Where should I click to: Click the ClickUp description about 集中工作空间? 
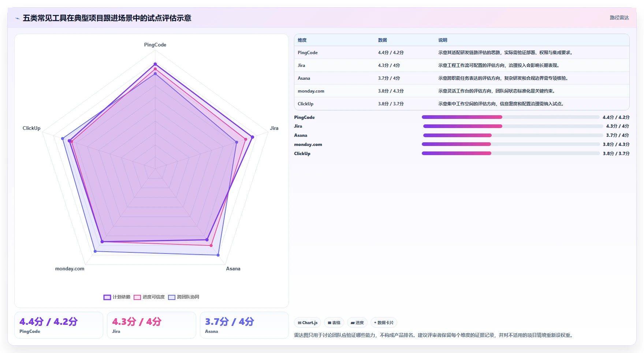pyautogui.click(x=501, y=104)
